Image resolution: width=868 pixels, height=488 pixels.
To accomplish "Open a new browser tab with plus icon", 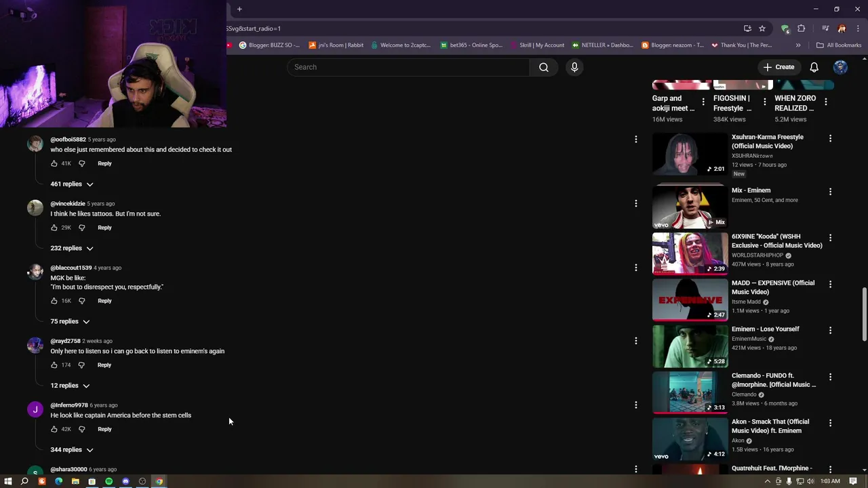I will click(x=239, y=9).
